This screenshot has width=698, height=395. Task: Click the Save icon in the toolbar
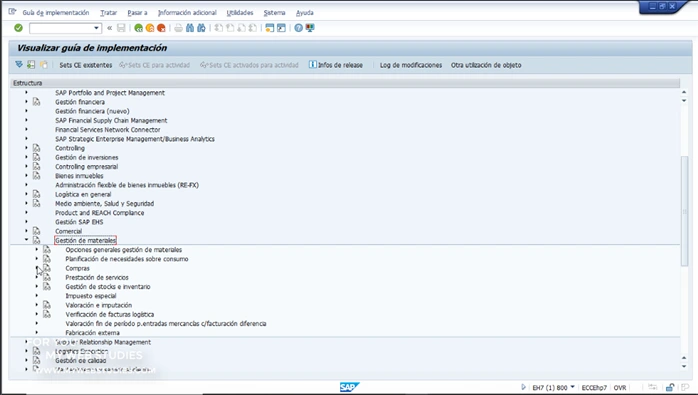121,28
